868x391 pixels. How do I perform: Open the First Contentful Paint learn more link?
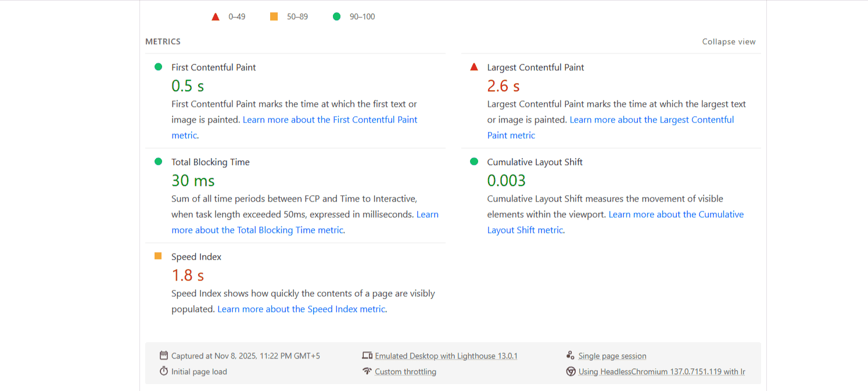(x=330, y=119)
